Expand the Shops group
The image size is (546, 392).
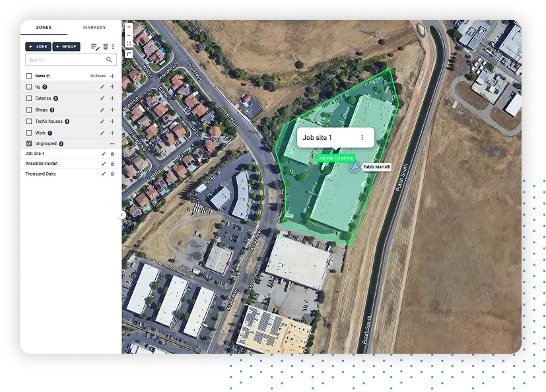coord(112,110)
